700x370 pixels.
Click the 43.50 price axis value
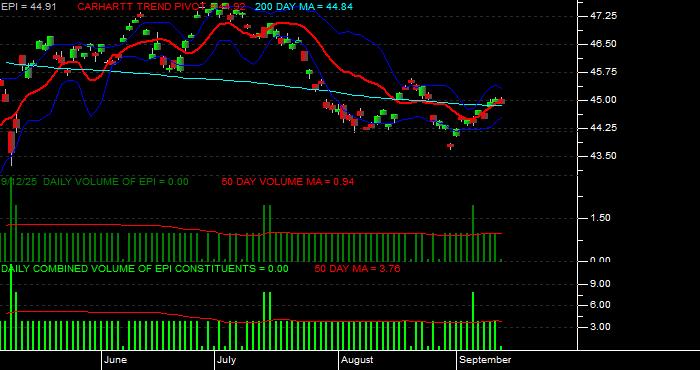click(604, 156)
